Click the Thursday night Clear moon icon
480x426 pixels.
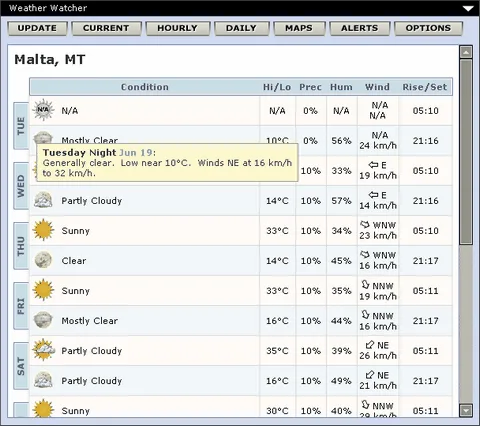tap(43, 260)
